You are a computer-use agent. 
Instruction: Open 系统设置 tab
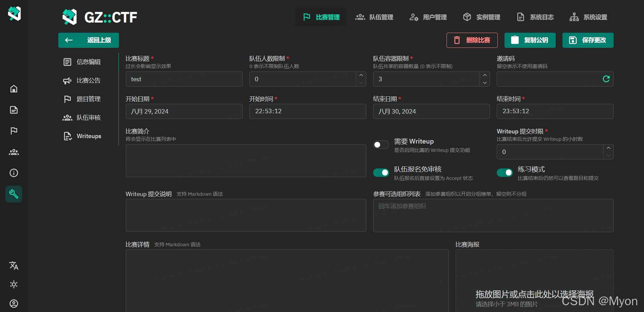pyautogui.click(x=588, y=17)
